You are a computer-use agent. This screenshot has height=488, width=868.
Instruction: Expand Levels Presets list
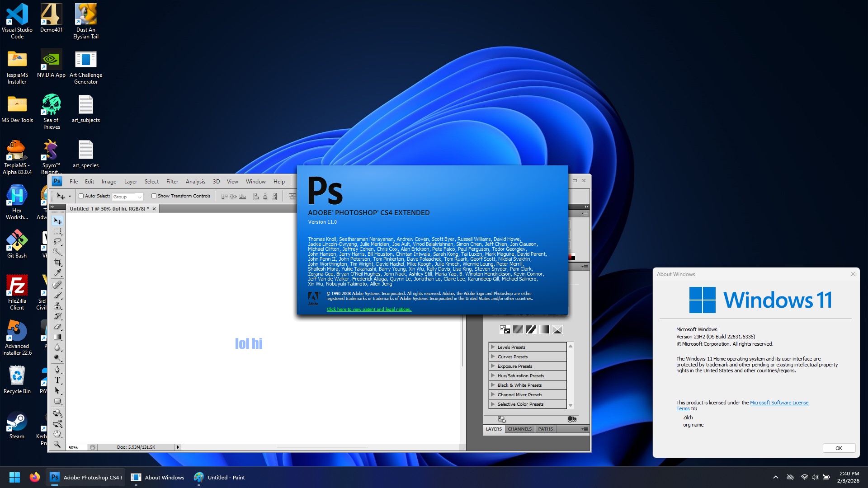pyautogui.click(x=493, y=347)
